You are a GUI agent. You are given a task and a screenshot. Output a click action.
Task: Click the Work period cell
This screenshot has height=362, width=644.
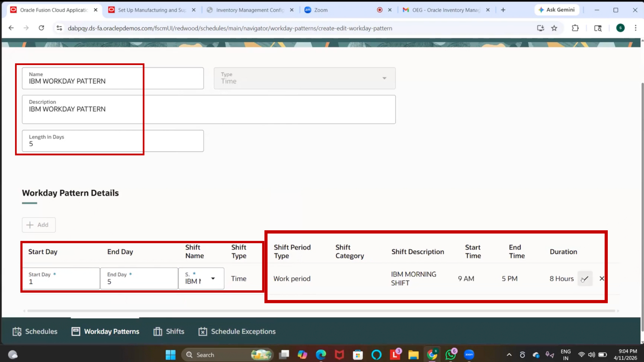[x=292, y=279]
